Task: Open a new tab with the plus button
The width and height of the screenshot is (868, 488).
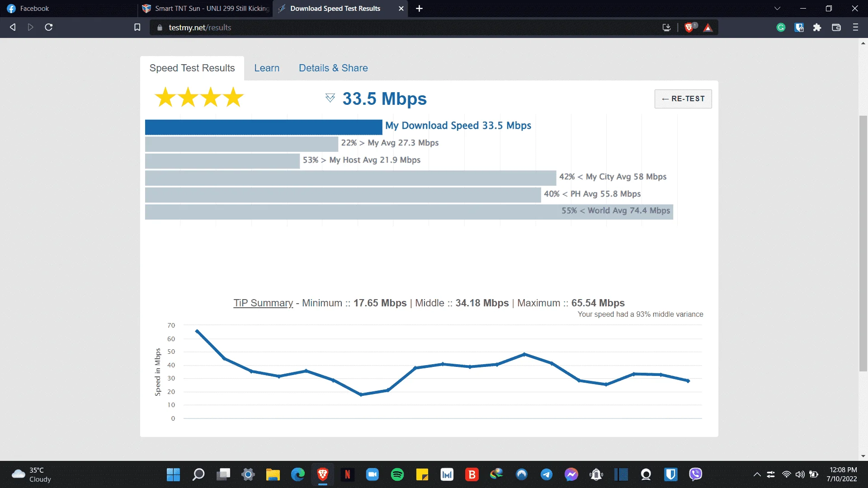Action: 419,9
